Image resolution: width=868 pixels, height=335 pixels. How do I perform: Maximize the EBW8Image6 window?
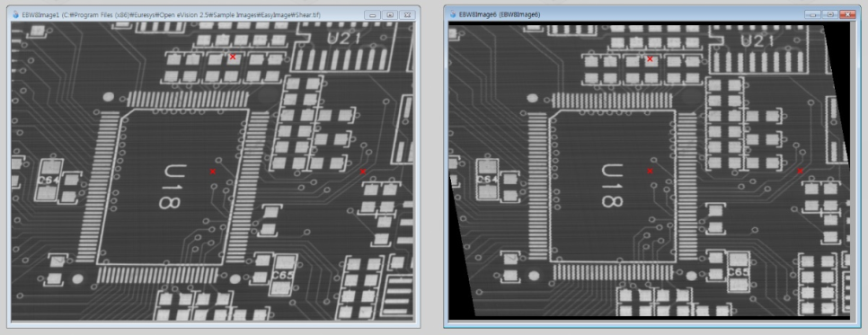point(829,13)
